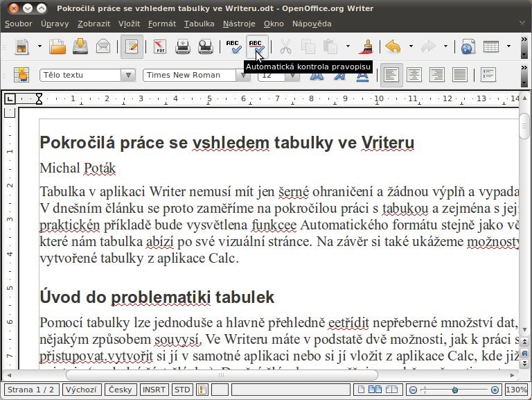
Task: Click the New document icon
Action: [x=22, y=46]
